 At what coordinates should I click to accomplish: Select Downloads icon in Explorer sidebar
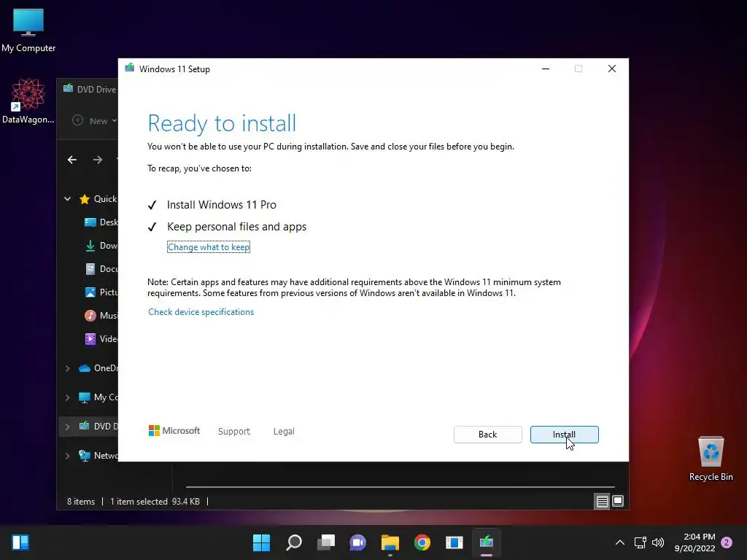90,246
